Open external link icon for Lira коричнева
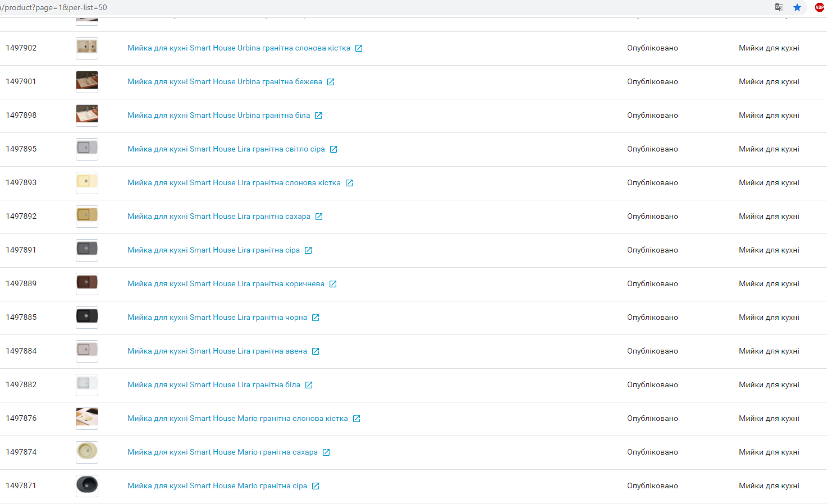Screen dimensions: 827x504 coord(333,284)
